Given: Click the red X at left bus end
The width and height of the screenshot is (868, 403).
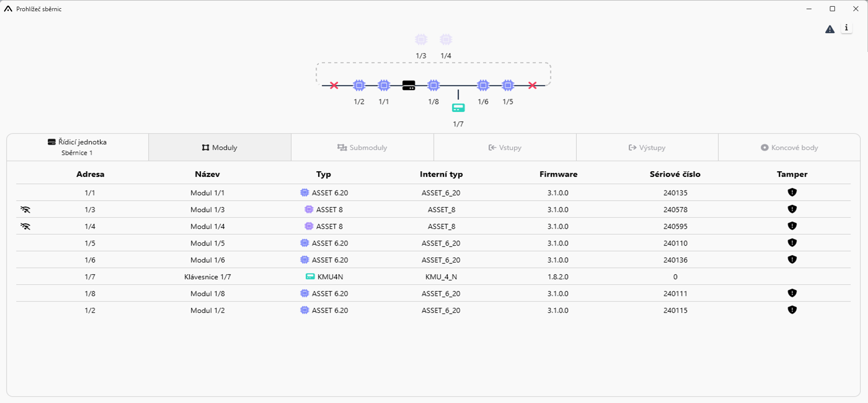Looking at the screenshot, I should 334,86.
